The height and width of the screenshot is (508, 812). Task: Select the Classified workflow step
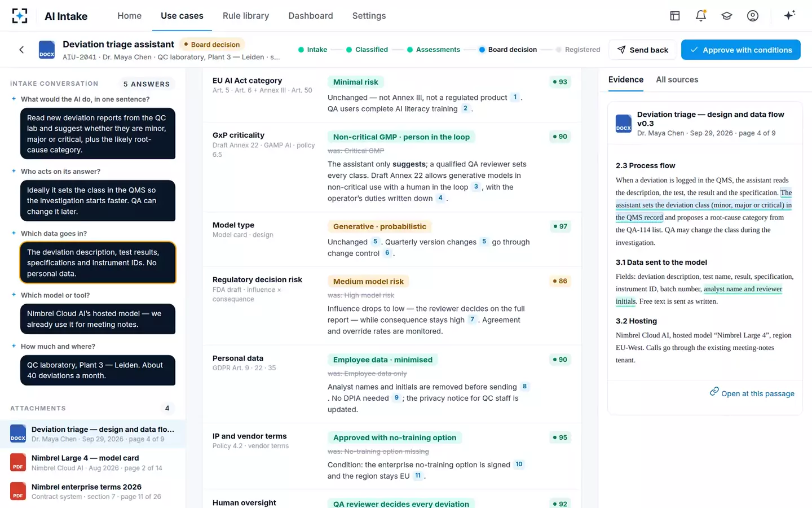click(x=367, y=50)
